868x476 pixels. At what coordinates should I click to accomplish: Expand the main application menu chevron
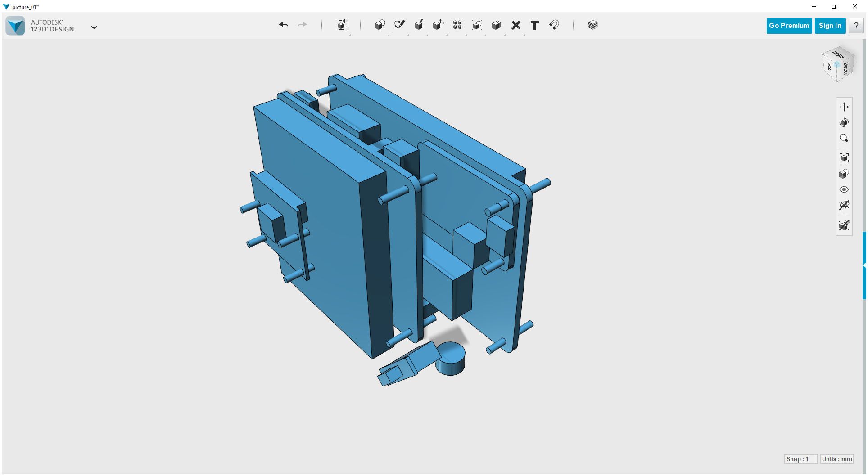pyautogui.click(x=94, y=27)
